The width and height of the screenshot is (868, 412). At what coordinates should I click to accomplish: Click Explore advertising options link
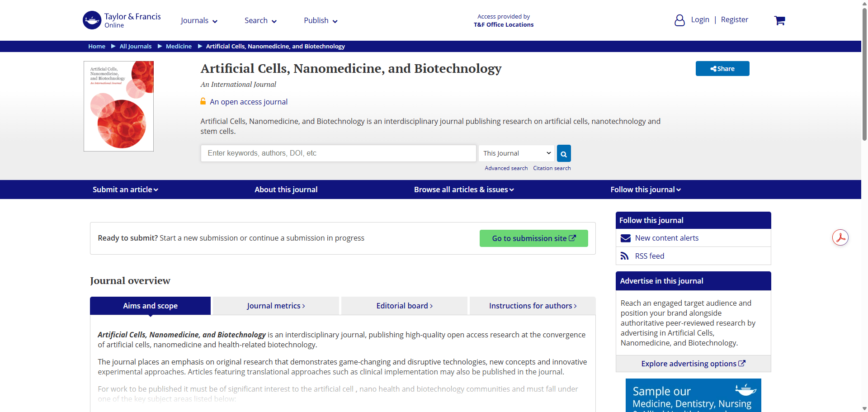click(x=693, y=364)
